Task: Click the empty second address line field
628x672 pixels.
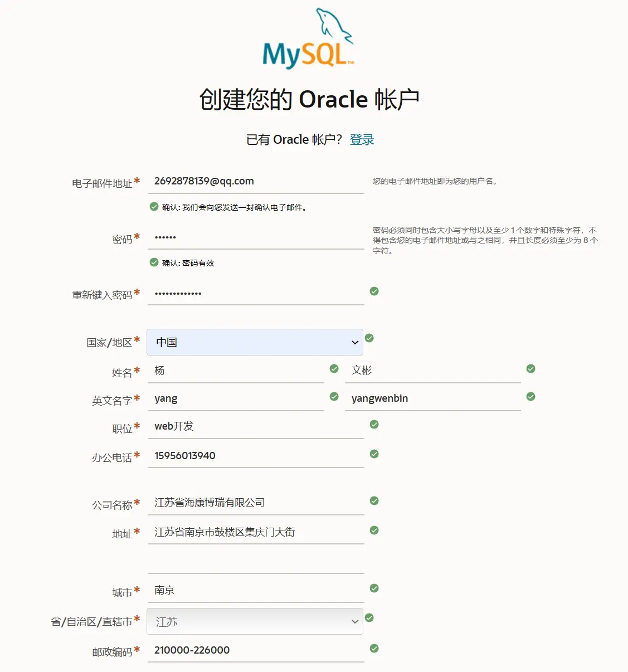Action: coord(256,562)
